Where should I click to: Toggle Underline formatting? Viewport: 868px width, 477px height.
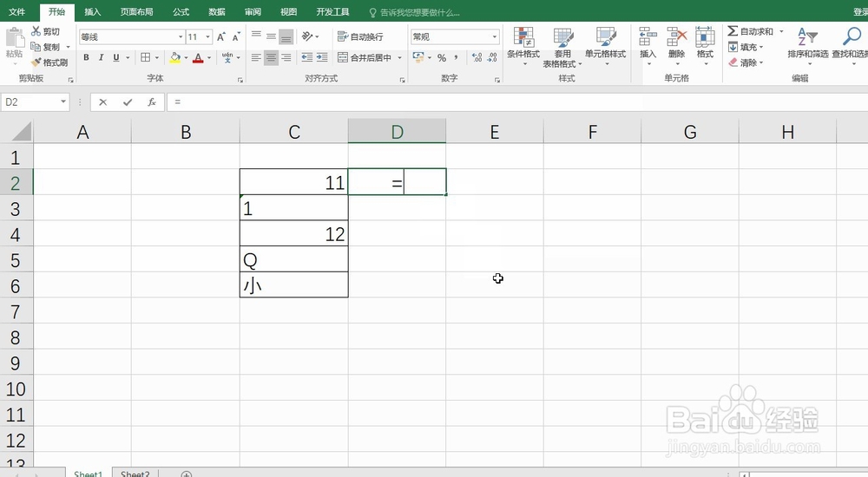coord(116,57)
